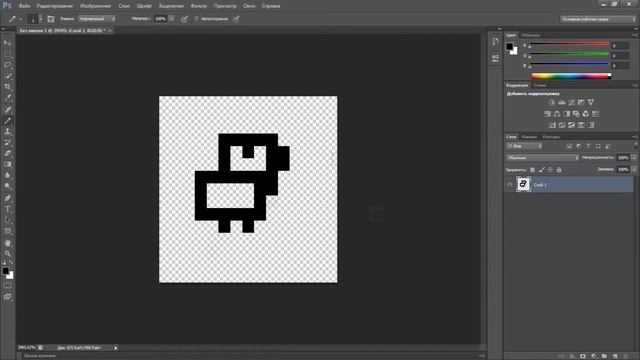Open the Фильтр menu
Image resolution: width=640 pixels, height=360 pixels.
coord(199,6)
